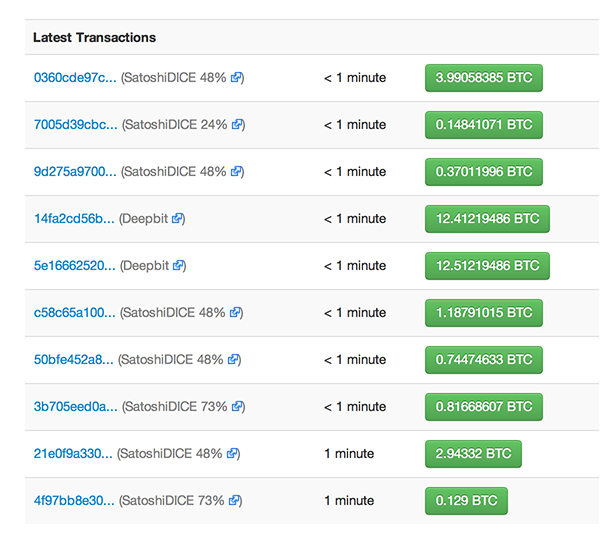Open external link icon in 21e0f9a330 row
The image size is (612, 534).
click(232, 453)
